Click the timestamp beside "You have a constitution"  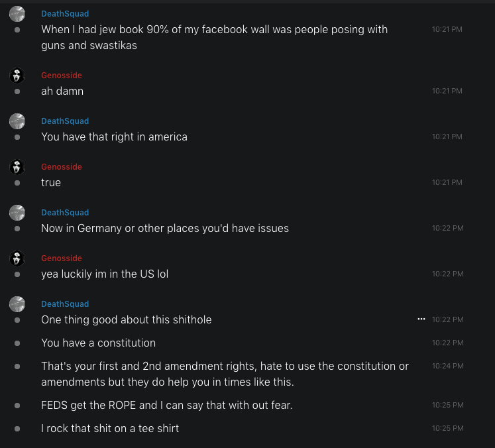[447, 343]
